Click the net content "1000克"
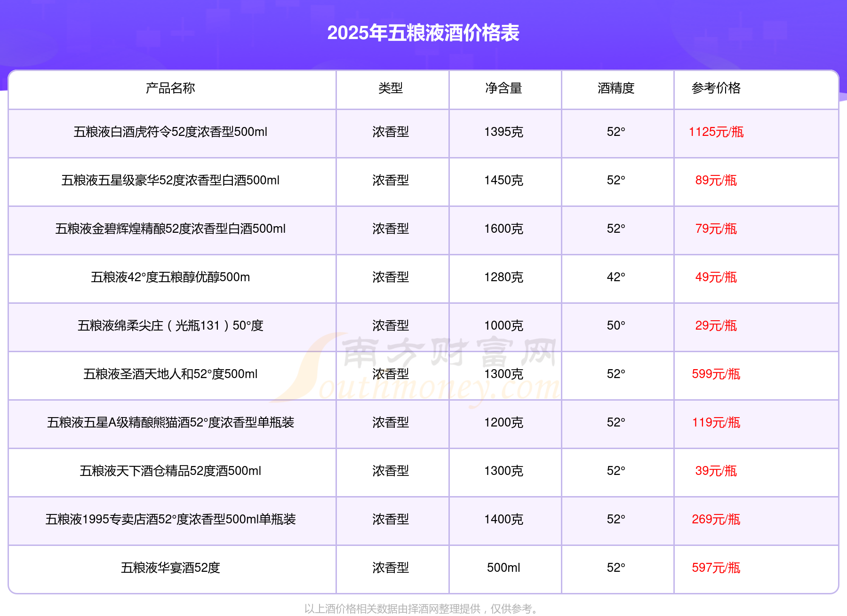Image resolution: width=847 pixels, height=616 pixels. (503, 325)
